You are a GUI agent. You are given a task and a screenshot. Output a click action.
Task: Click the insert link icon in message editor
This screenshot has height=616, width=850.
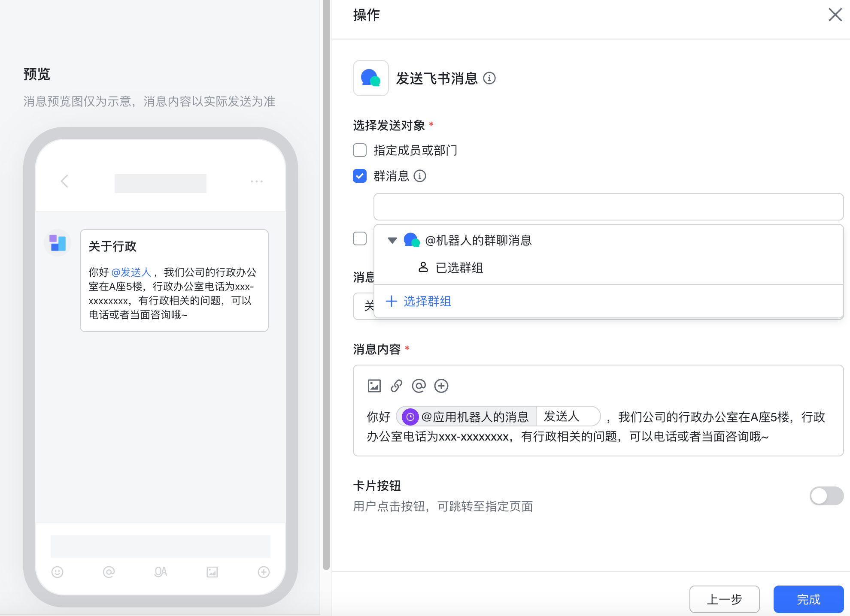(x=396, y=386)
